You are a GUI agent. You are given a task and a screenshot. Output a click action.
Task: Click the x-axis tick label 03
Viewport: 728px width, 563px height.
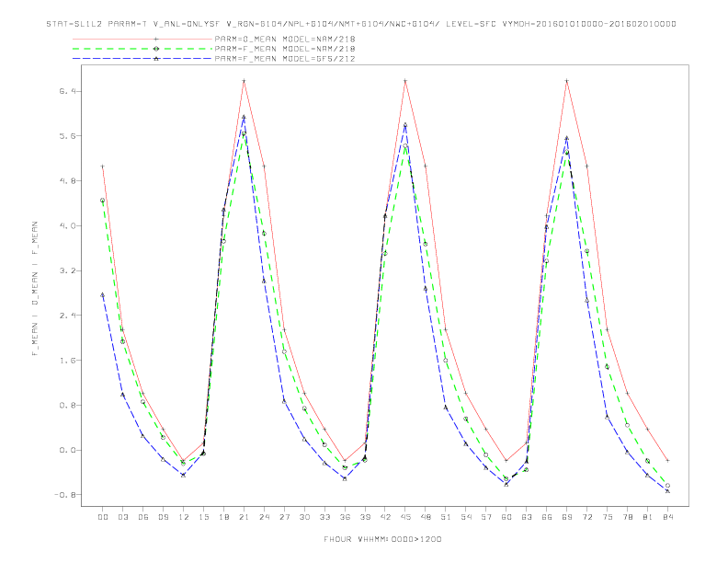(x=122, y=517)
